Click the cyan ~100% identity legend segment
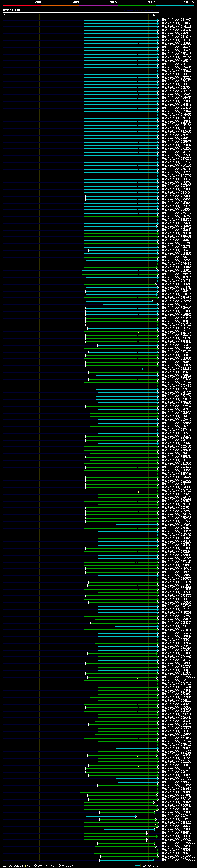This screenshot has width=197, height=868. (175, 6)
